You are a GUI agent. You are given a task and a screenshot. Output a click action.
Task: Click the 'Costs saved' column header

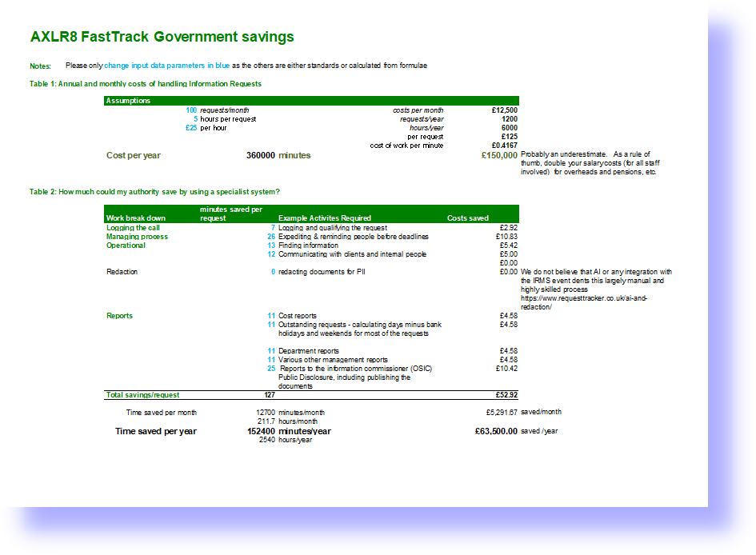[468, 218]
